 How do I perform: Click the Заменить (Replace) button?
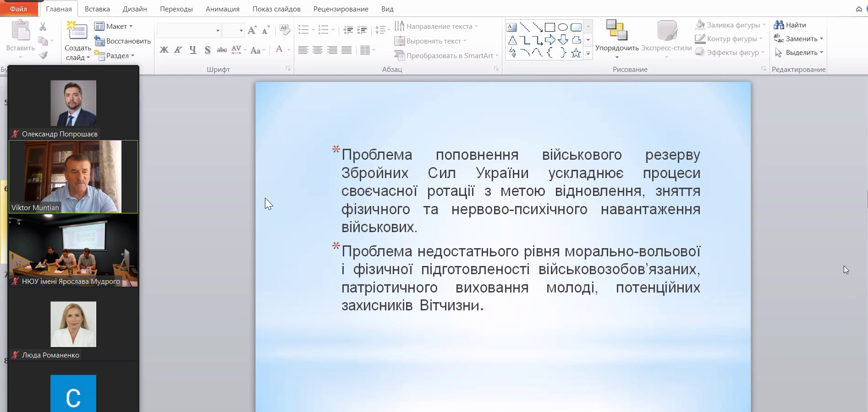click(798, 39)
